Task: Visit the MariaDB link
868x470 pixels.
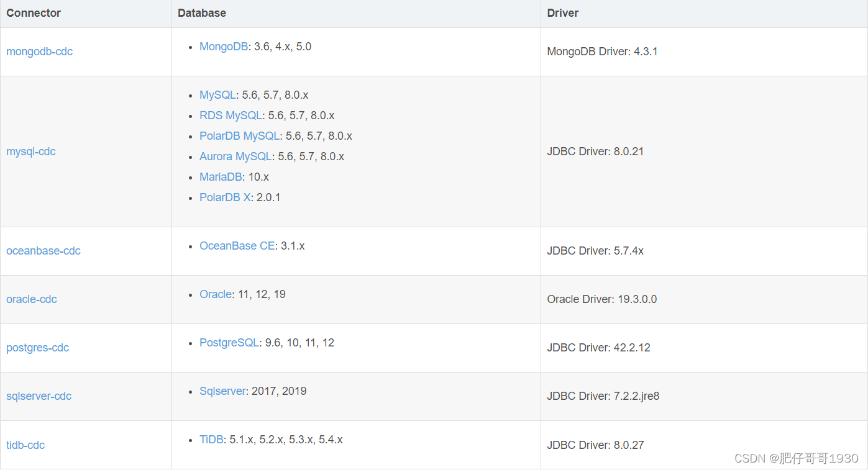Action: coord(221,177)
